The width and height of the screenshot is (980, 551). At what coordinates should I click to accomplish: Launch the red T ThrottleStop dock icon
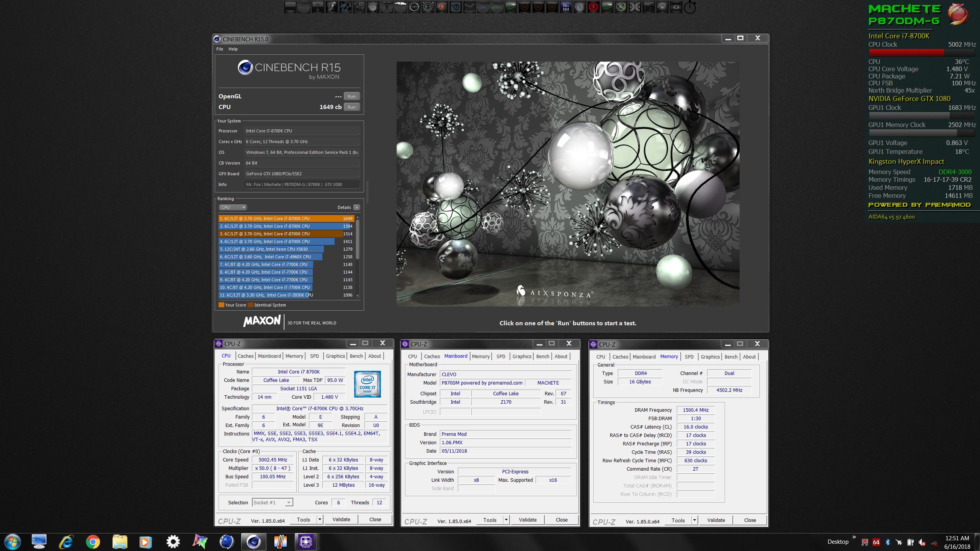click(593, 7)
